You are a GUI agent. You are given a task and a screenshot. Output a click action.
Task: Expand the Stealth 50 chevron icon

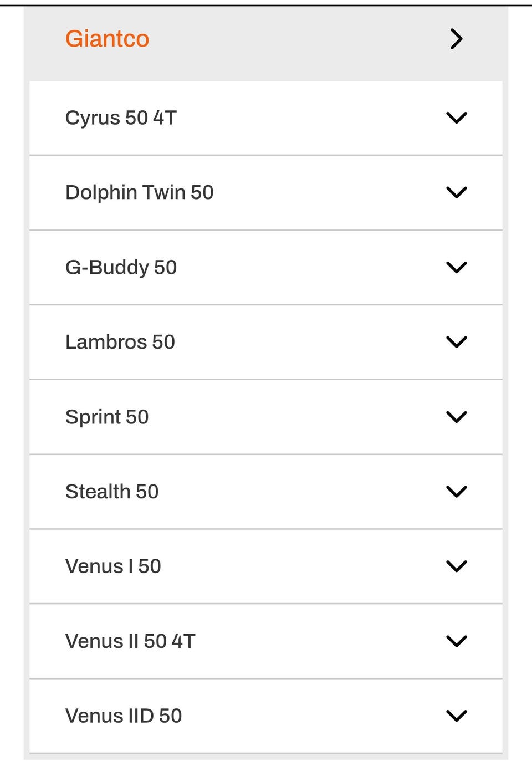coord(456,492)
